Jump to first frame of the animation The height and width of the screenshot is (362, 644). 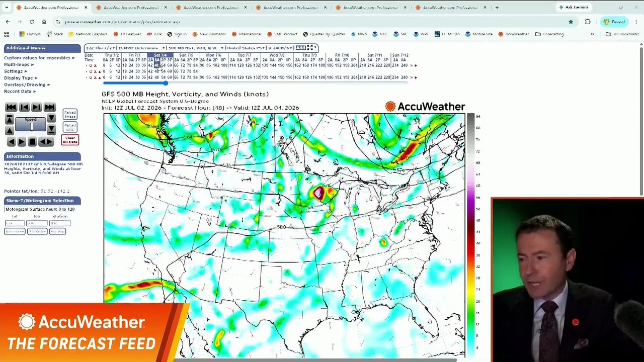click(11, 107)
